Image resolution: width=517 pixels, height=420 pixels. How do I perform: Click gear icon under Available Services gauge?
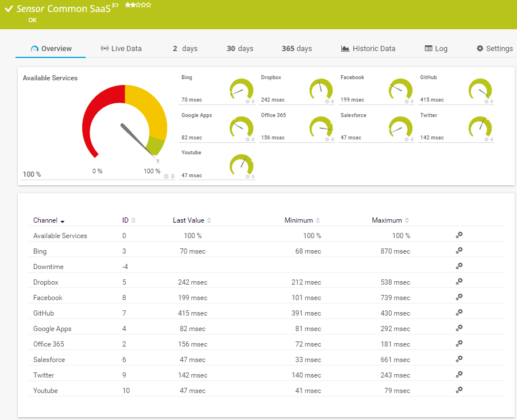[x=166, y=176]
